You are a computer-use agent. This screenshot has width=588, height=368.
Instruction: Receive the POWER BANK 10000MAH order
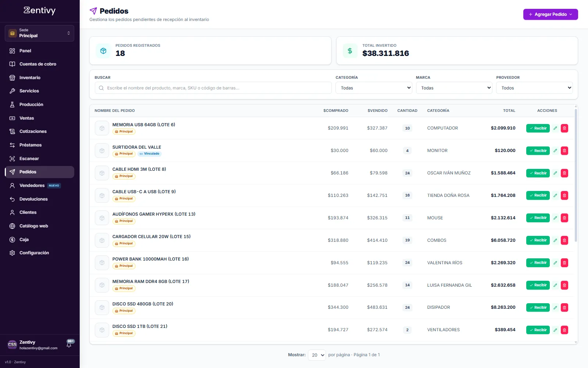coord(538,263)
